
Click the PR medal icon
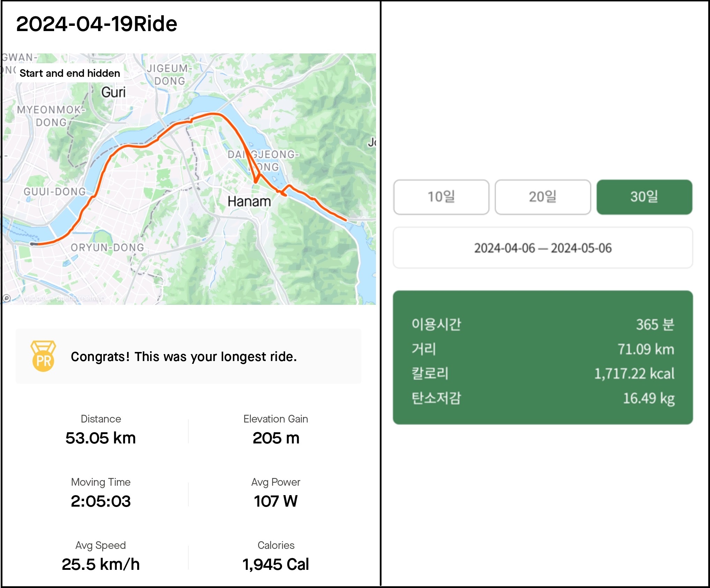[x=43, y=356]
